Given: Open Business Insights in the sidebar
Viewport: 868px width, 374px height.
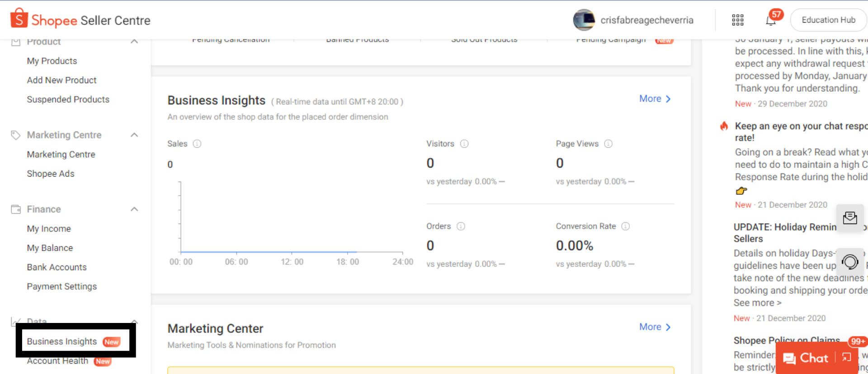Looking at the screenshot, I should click(61, 341).
